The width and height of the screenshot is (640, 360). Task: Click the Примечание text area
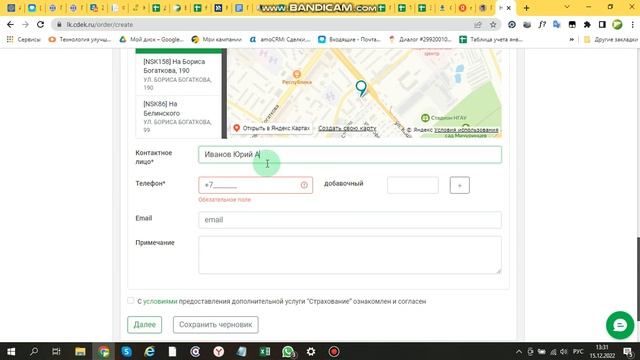(x=350, y=255)
